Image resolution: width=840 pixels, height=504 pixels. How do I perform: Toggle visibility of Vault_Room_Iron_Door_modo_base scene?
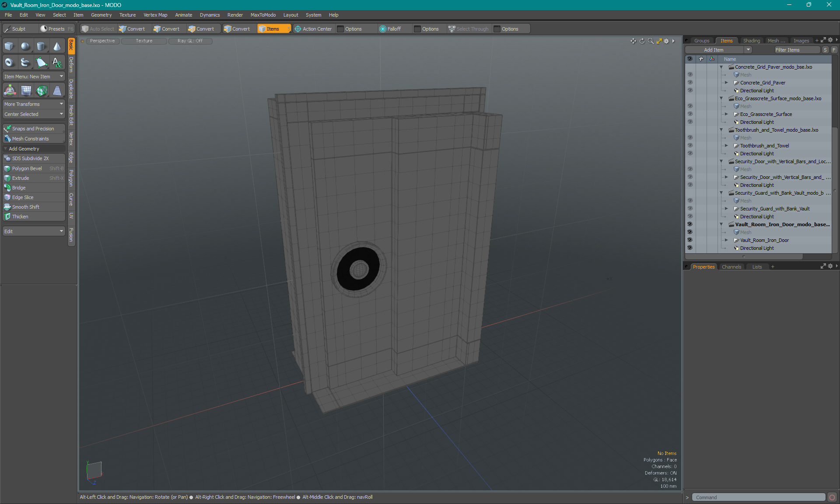(690, 224)
